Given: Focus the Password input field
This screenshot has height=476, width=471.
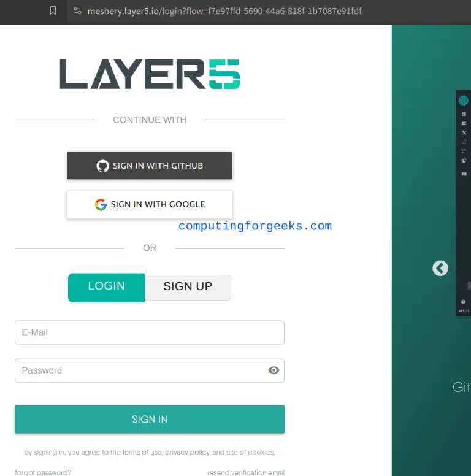Looking at the screenshot, I should coord(138,370).
